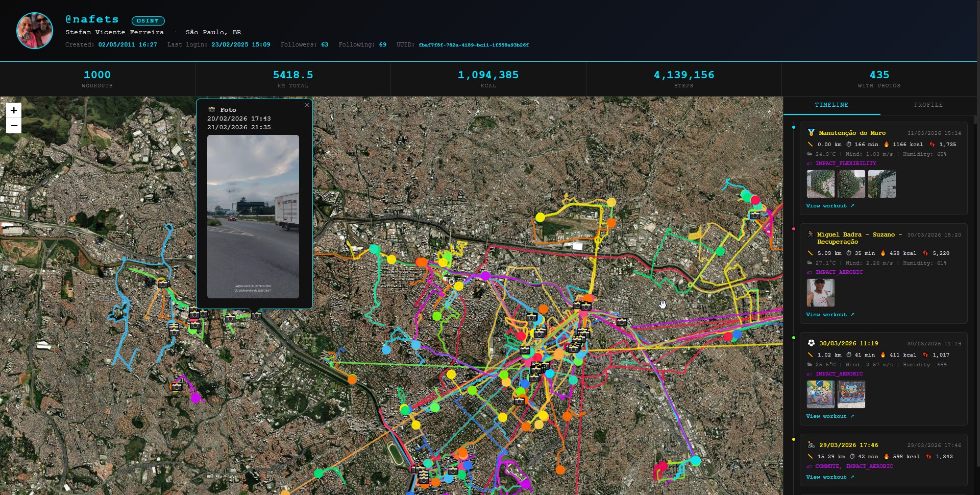The width and height of the screenshot is (980, 495).
Task: Click the popup timestamp 20/02/2026 17:43
Action: pos(239,119)
